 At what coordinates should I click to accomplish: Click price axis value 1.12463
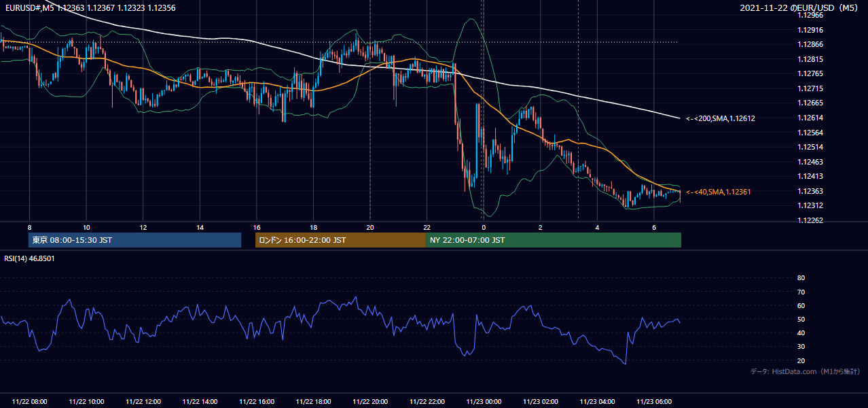[x=810, y=162]
